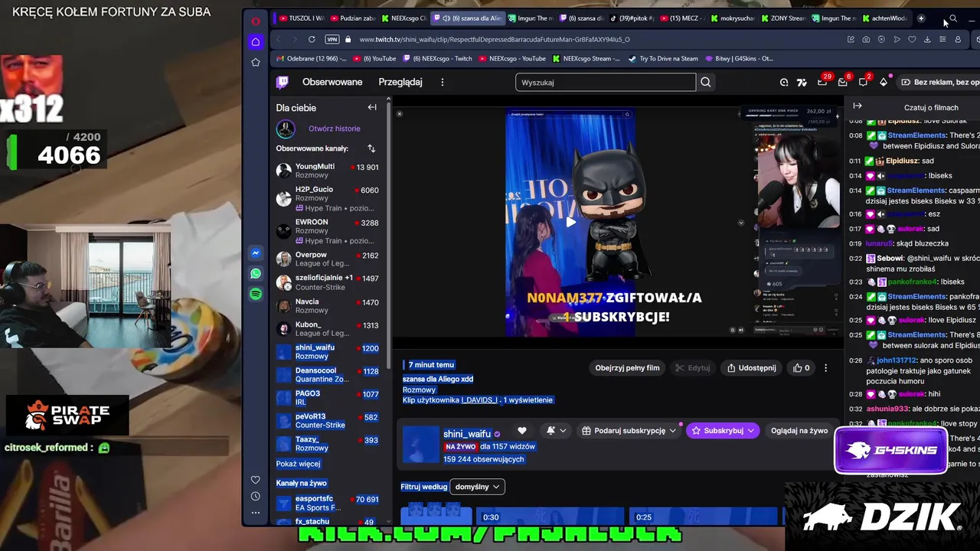The width and height of the screenshot is (980, 551).
Task: Open YoungMulti channel in sidebar
Action: coord(328,171)
